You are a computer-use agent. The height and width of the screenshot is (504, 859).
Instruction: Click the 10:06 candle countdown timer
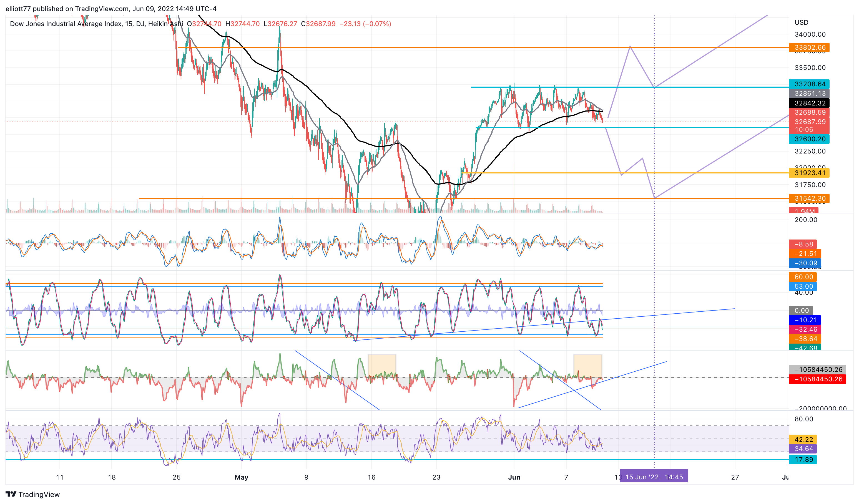coord(804,130)
